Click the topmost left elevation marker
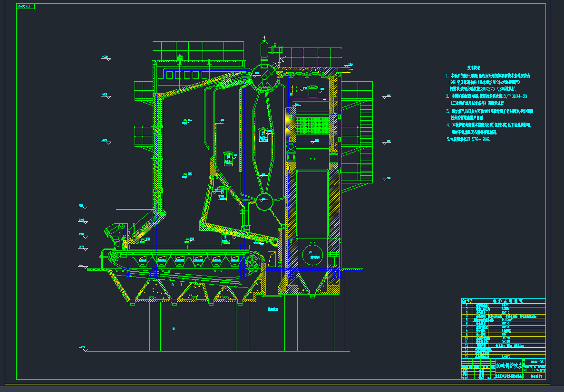This screenshot has height=392, width=564. [106, 58]
